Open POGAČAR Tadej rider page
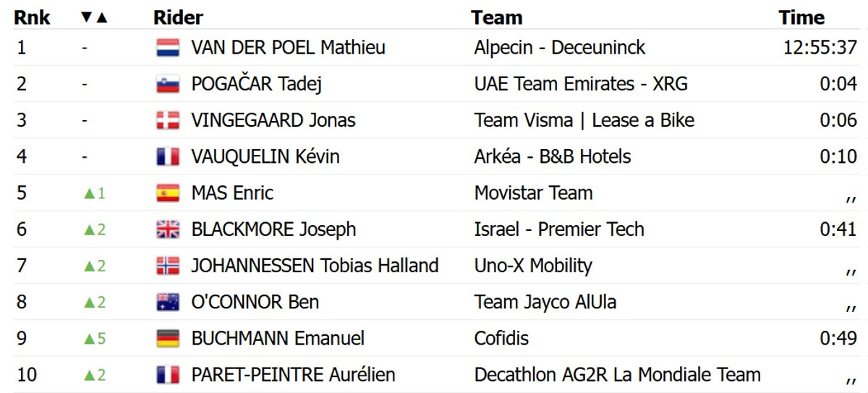 [256, 84]
